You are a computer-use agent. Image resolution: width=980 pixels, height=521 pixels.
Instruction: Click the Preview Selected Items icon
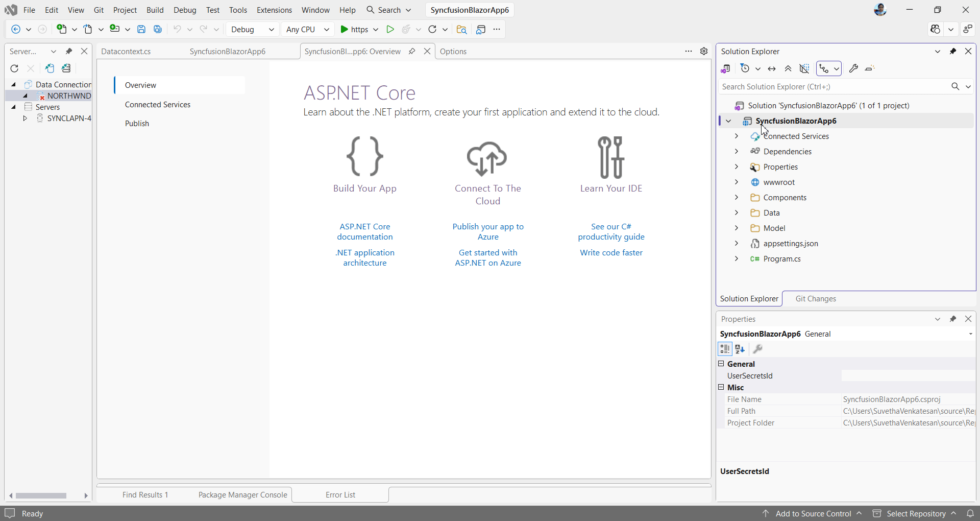870,68
